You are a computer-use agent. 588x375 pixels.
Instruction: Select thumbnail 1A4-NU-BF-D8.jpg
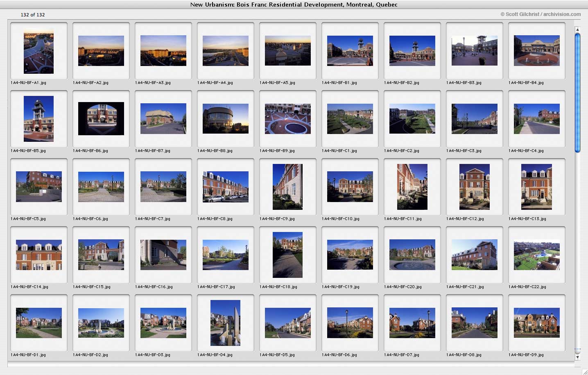[x=475, y=323]
